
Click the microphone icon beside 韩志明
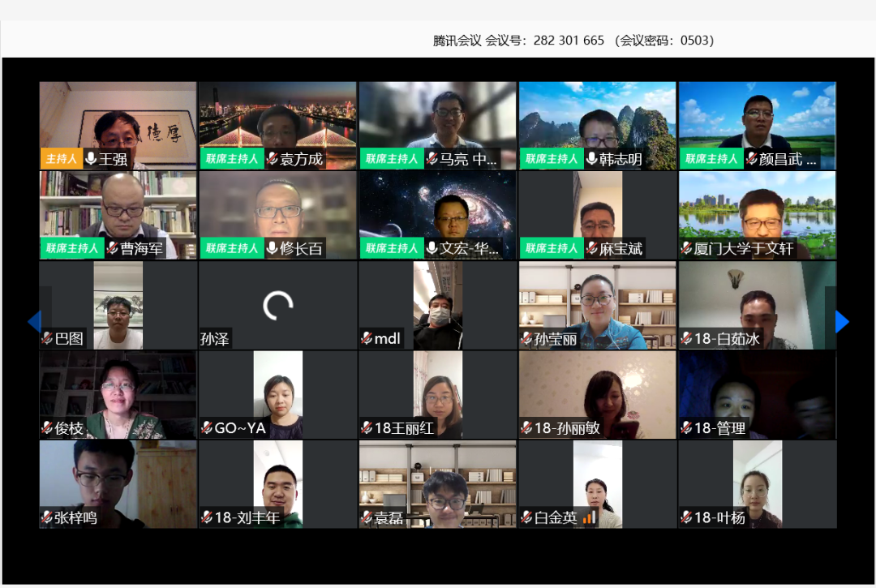click(x=592, y=159)
